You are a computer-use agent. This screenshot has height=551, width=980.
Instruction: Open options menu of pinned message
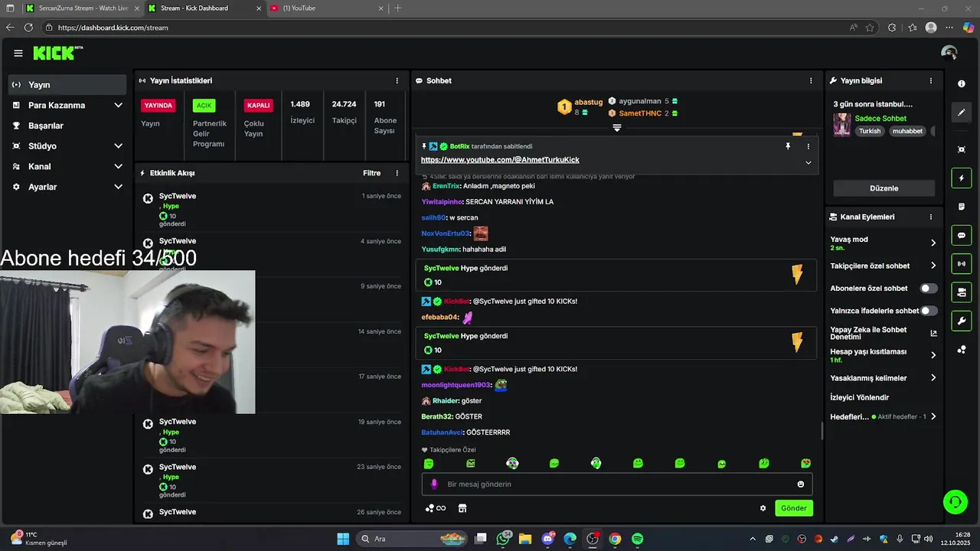coord(808,146)
